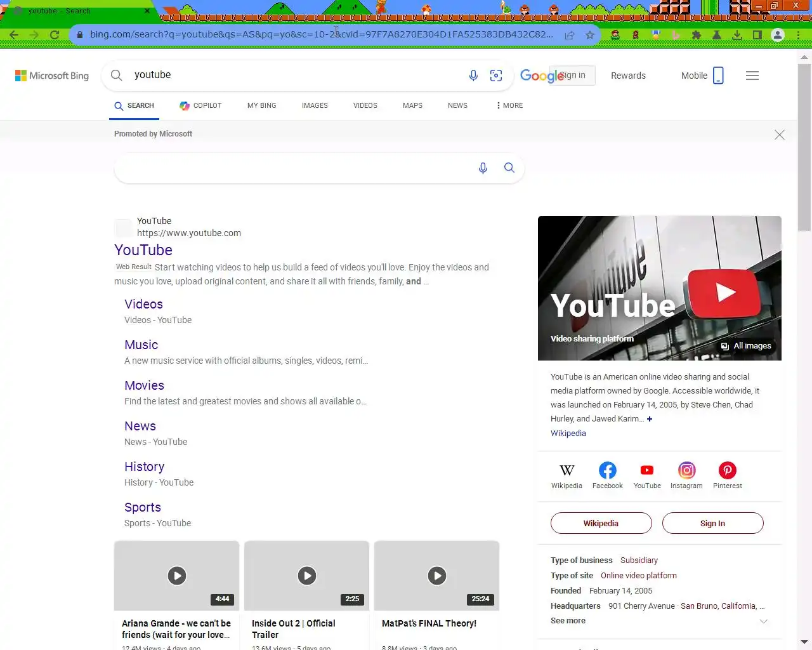Click the microphone in the promoted search box

click(x=483, y=168)
